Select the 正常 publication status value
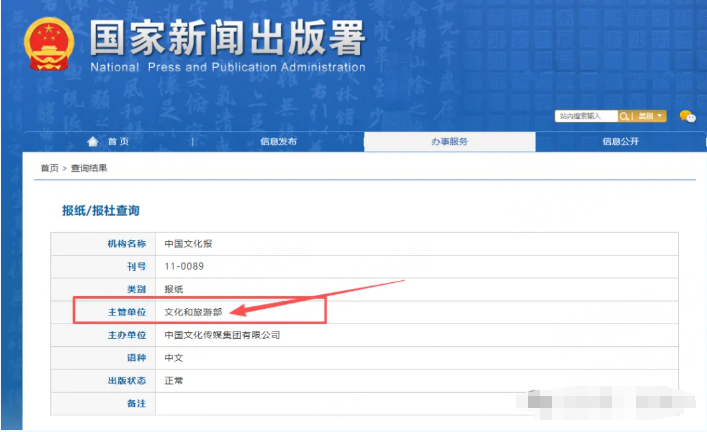 pyautogui.click(x=174, y=381)
